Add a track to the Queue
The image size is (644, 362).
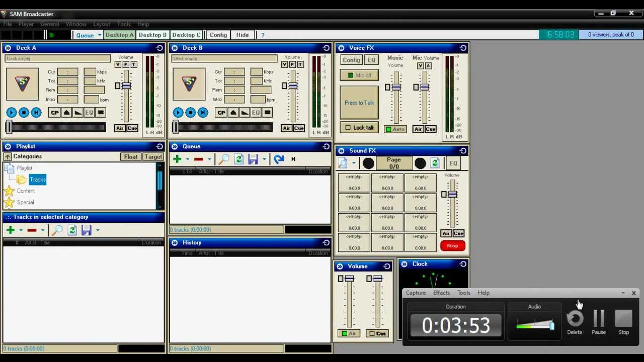(x=177, y=159)
